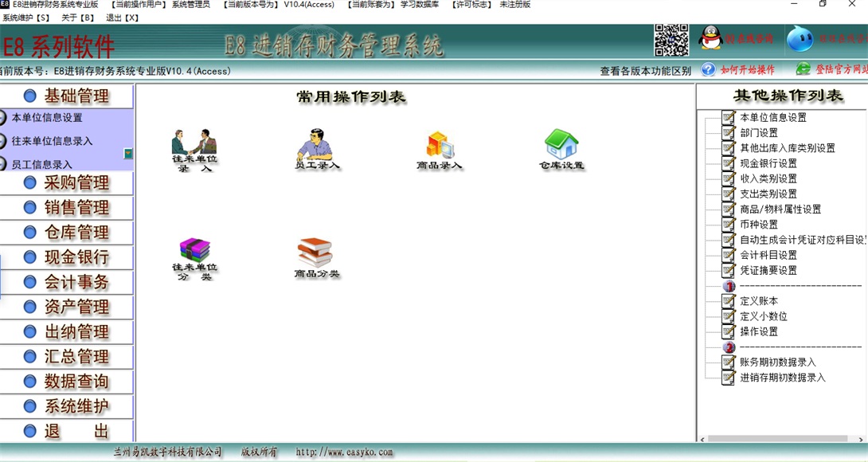868x462 pixels.
Task: Select 部门设置 in the other operations list
Action: (759, 133)
